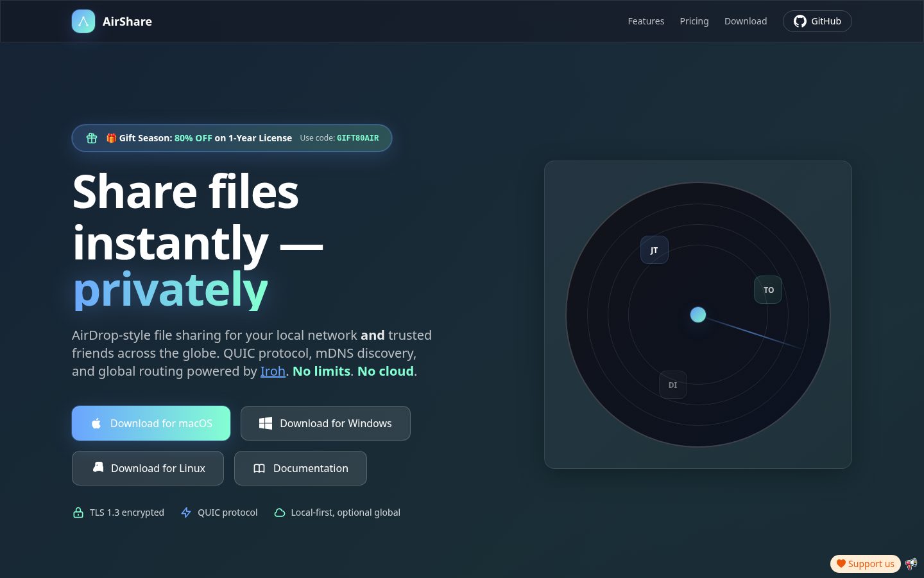Click the megaphone announcement icon

pyautogui.click(x=911, y=564)
